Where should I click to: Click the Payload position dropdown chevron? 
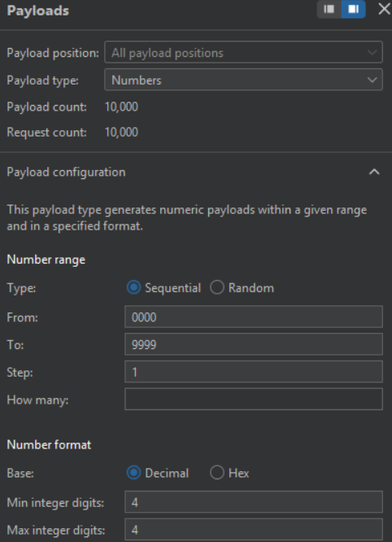click(372, 53)
